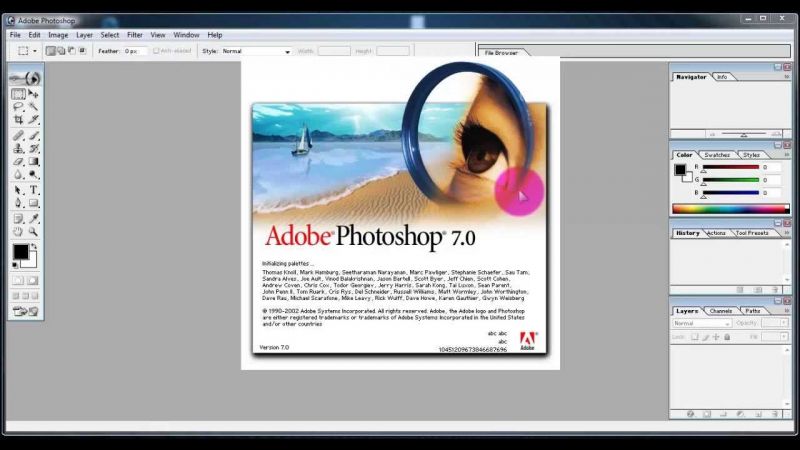The image size is (800, 450).
Task: Select the Rectangular Marquee tool
Action: [18, 94]
